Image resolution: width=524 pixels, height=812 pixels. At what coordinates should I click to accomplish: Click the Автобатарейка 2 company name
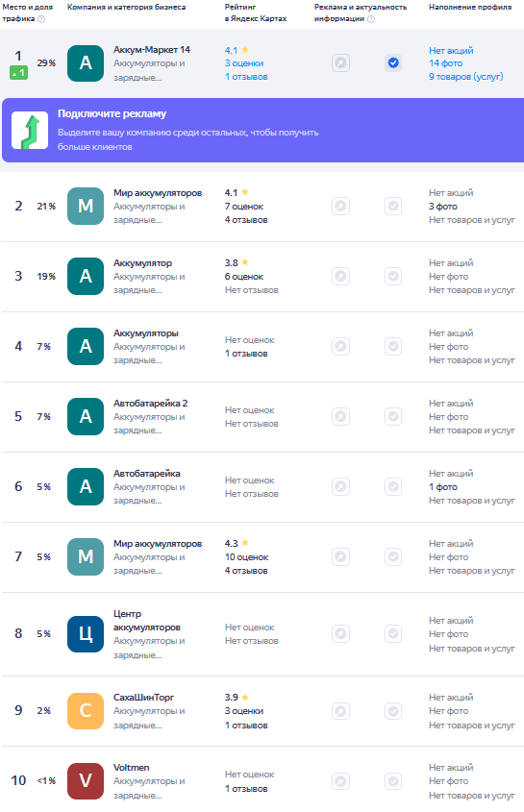coord(150,403)
